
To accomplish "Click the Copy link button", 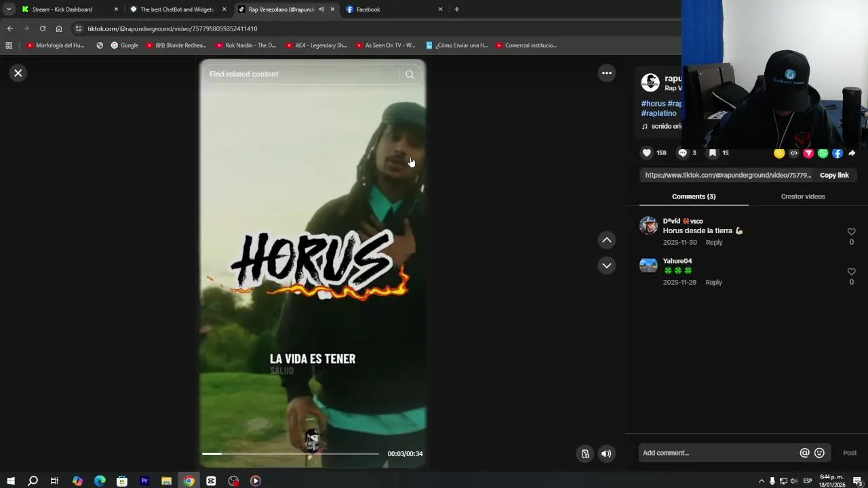I will click(834, 175).
